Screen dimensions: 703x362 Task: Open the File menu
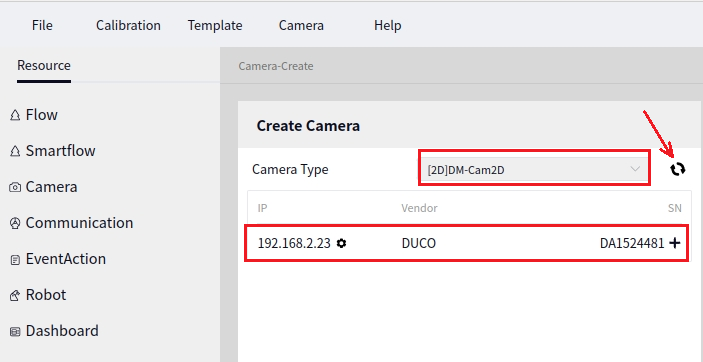pos(42,25)
